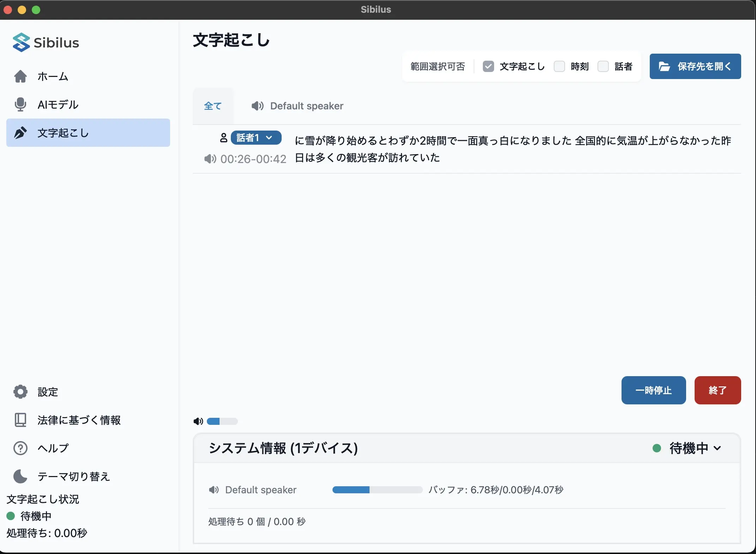The height and width of the screenshot is (554, 756).
Task: Click sidebar 処理待ち: 0.00秒 text
Action: 47,533
